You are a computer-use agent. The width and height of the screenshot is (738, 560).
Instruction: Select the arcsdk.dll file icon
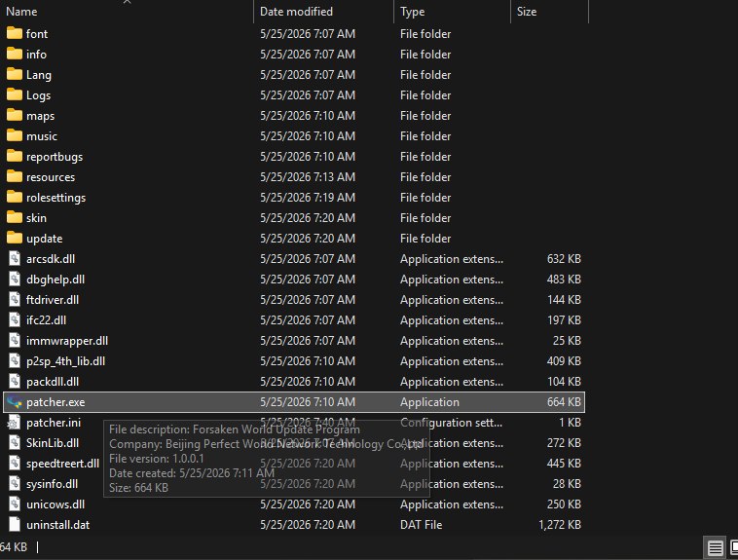[15, 258]
